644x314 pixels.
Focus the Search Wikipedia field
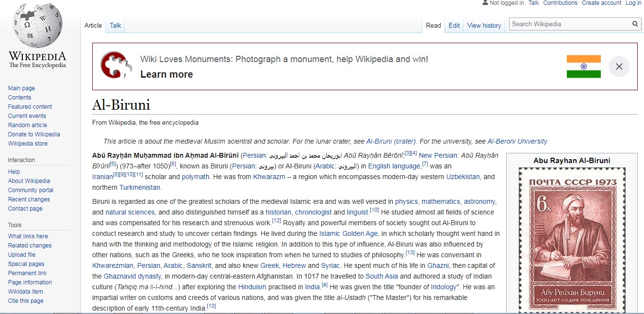570,24
